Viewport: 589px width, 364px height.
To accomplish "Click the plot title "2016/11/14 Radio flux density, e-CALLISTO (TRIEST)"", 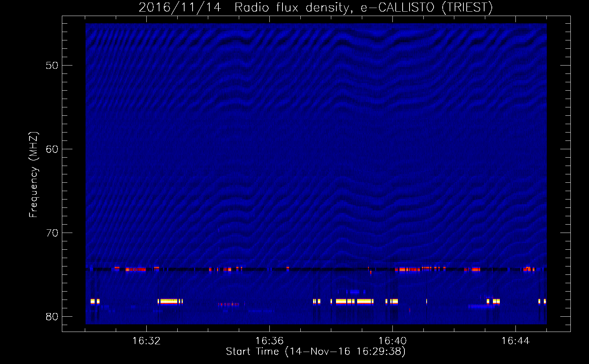I will click(x=316, y=8).
